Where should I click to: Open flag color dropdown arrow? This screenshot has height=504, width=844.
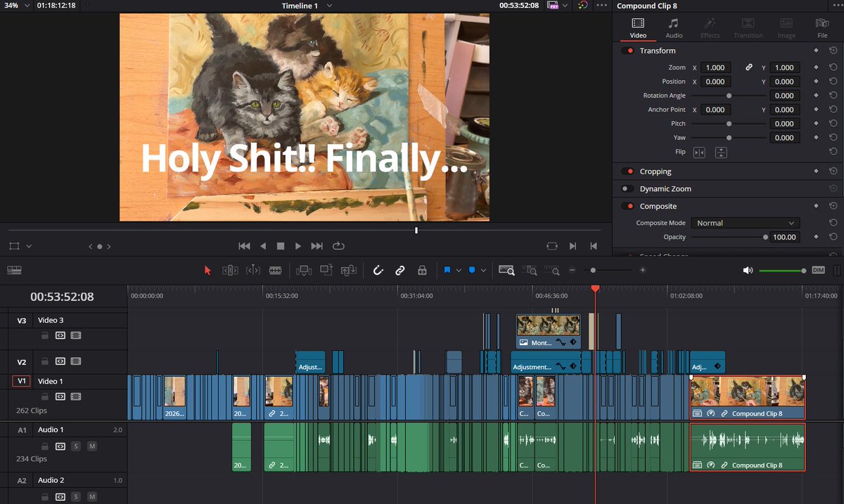(459, 271)
